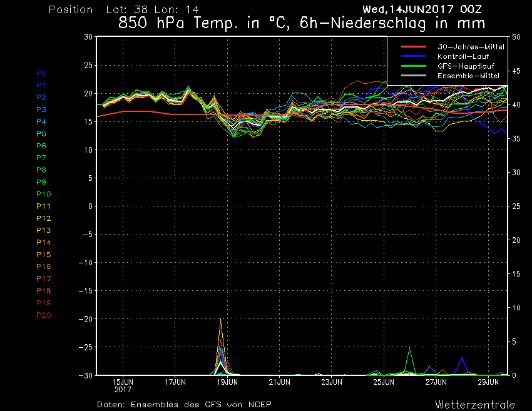
Task: Click the P16 orange member label
Action: 43,266
